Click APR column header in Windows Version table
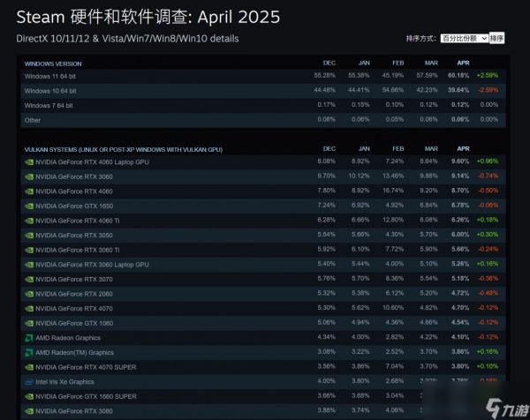The height and width of the screenshot is (420, 530). tap(463, 64)
